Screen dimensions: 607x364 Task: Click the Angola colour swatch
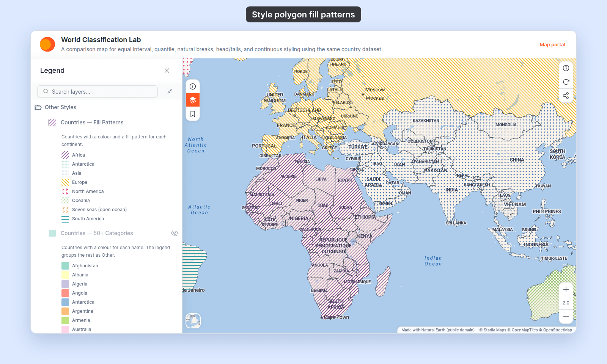click(x=65, y=293)
